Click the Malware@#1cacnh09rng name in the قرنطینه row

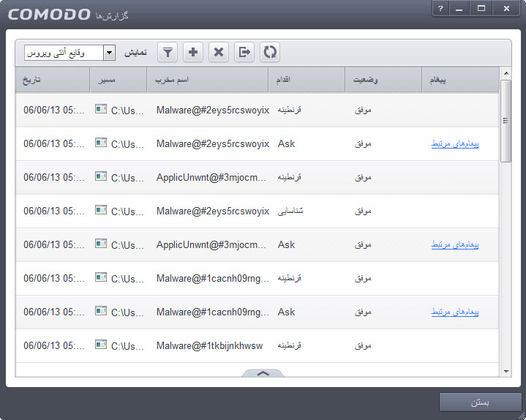(212, 279)
